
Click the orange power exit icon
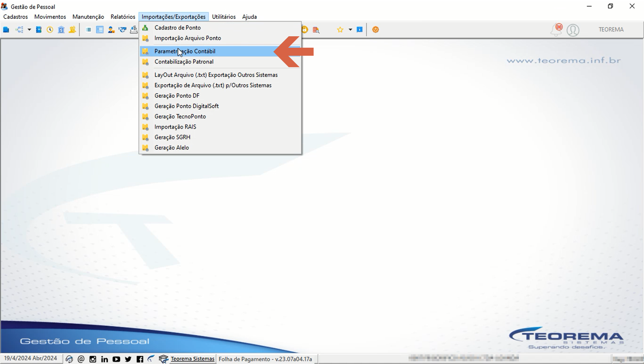(375, 30)
